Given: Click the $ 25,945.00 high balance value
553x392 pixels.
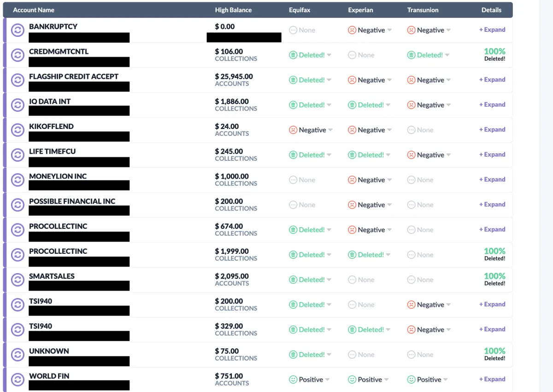Looking at the screenshot, I should (x=234, y=76).
